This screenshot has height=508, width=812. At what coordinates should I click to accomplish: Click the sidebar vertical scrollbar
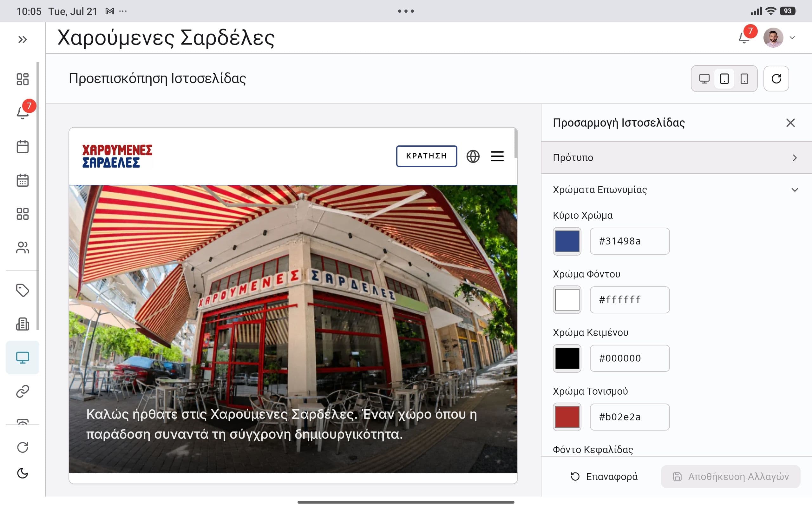pos(38,196)
